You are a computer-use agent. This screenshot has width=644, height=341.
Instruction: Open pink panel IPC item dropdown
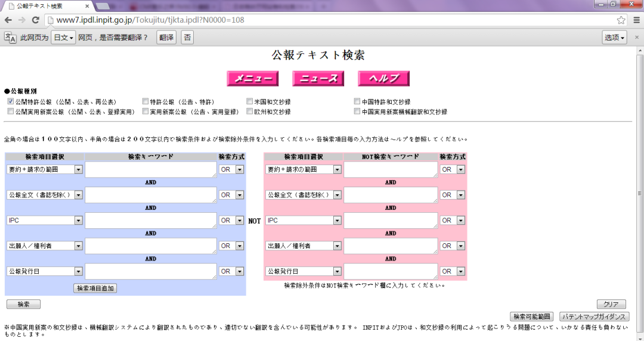pos(303,220)
